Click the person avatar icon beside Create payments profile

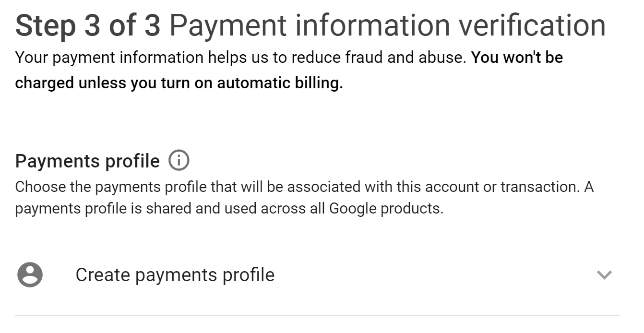pyautogui.click(x=30, y=275)
